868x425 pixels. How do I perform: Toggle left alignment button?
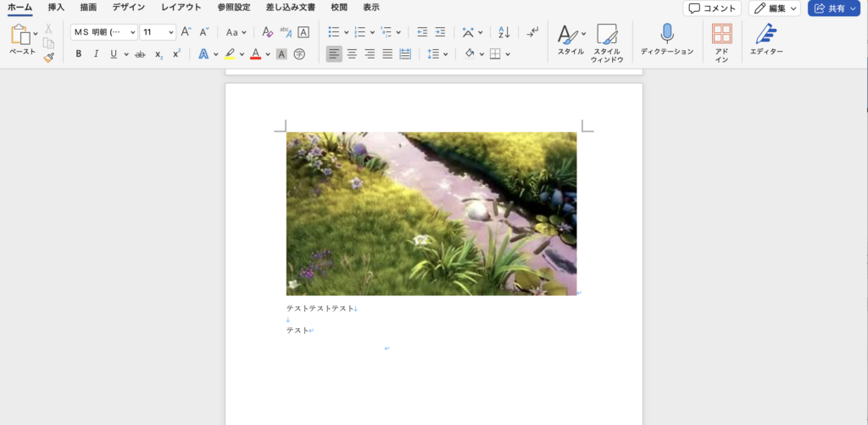[x=334, y=53]
